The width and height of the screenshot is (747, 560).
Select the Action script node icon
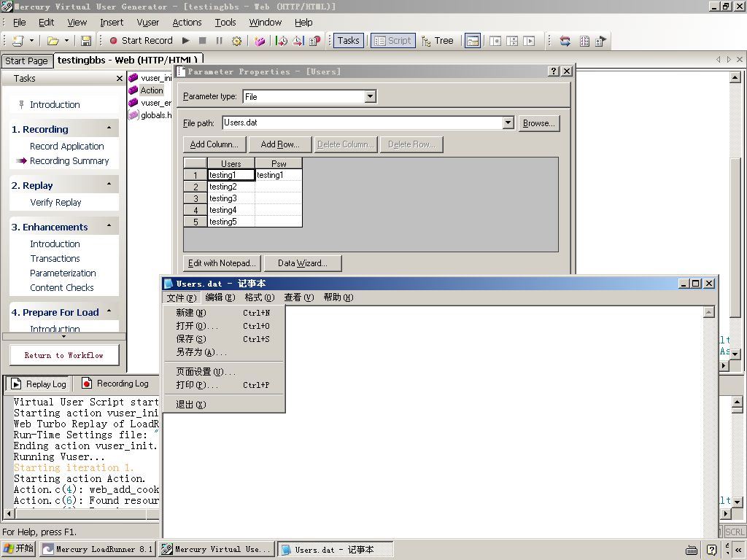pos(133,90)
